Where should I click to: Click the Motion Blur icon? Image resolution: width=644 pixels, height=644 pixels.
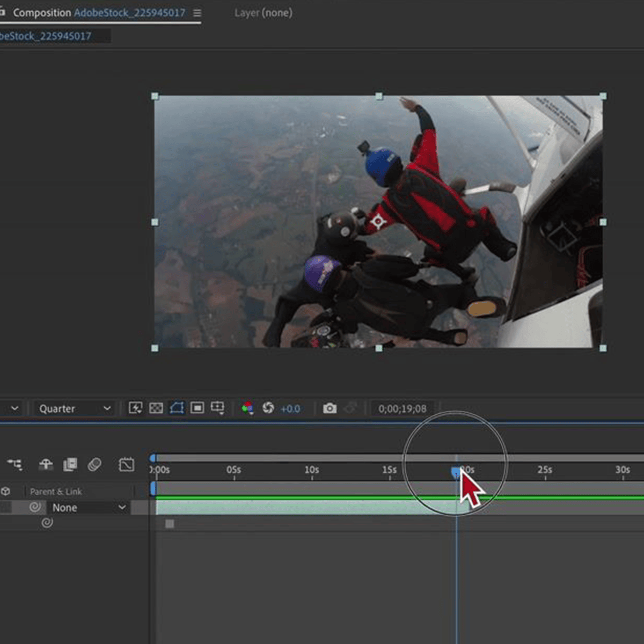[x=94, y=464]
